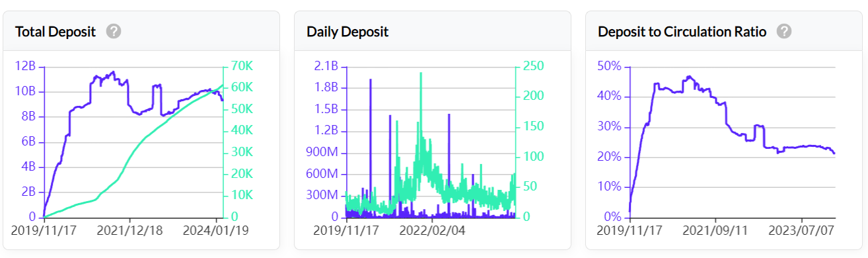Select the 50% label on the ratio axis
The width and height of the screenshot is (868, 258).
click(x=609, y=66)
